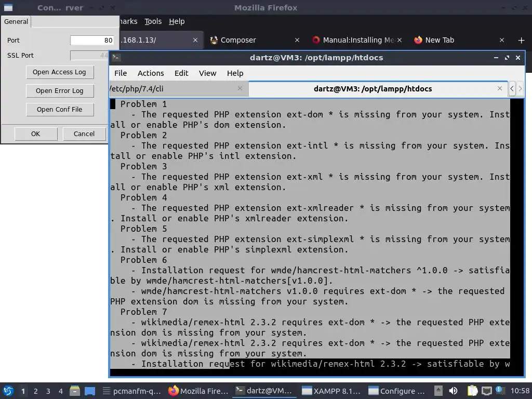The height and width of the screenshot is (399, 532).
Task: Click the Port field containing 80
Action: (x=92, y=40)
